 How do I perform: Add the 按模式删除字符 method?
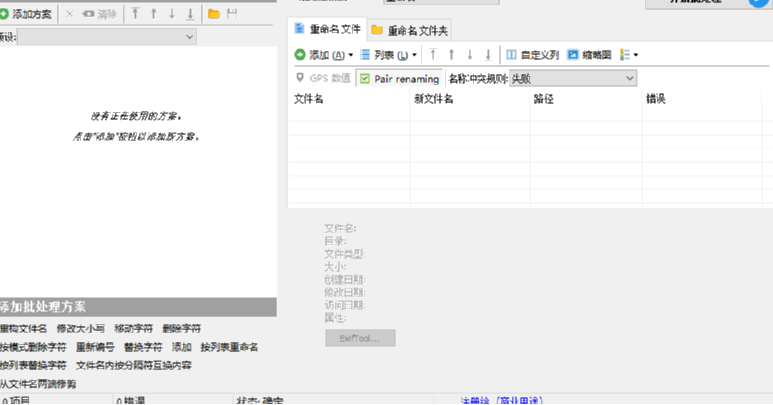pos(33,347)
